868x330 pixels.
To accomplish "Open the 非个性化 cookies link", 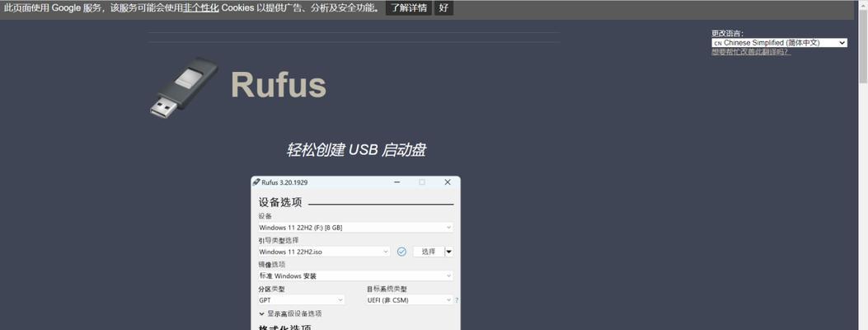I will (201, 7).
